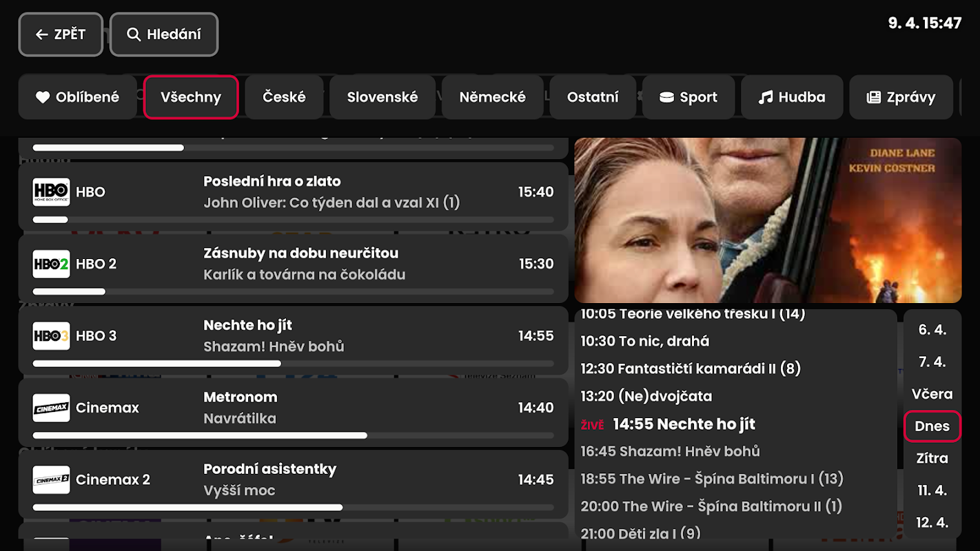
Task: Click John Oliver next programme text
Action: click(x=331, y=203)
